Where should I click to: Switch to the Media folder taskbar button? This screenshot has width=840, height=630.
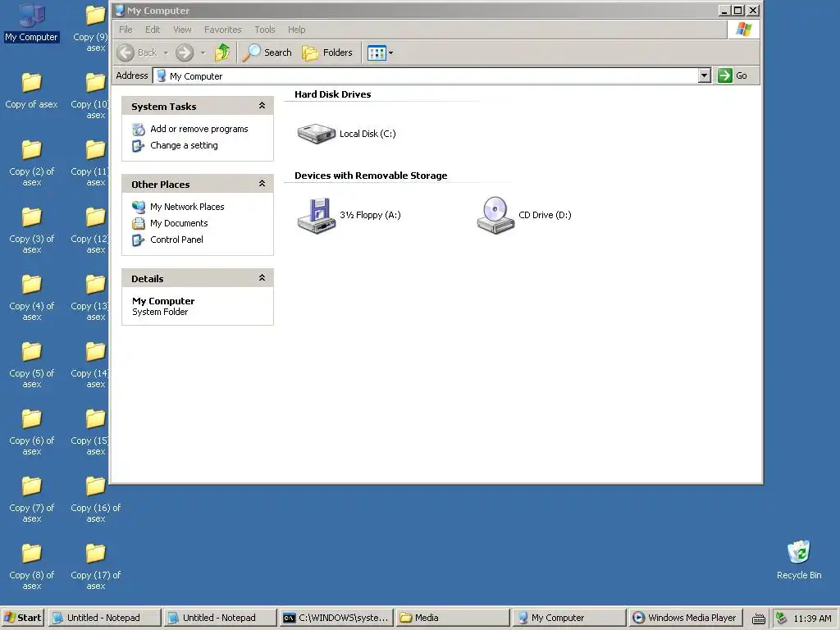tap(452, 618)
